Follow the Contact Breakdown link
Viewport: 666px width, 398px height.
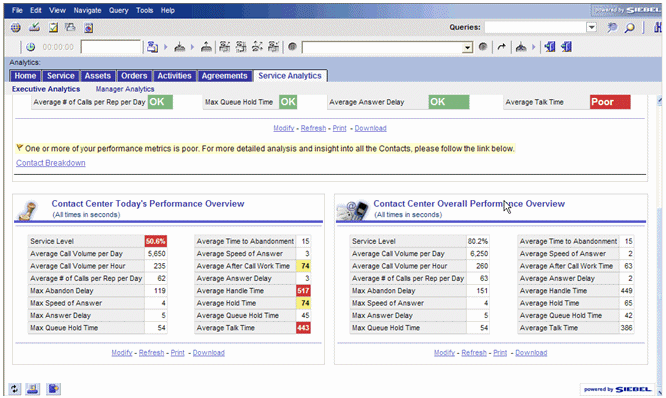[51, 163]
